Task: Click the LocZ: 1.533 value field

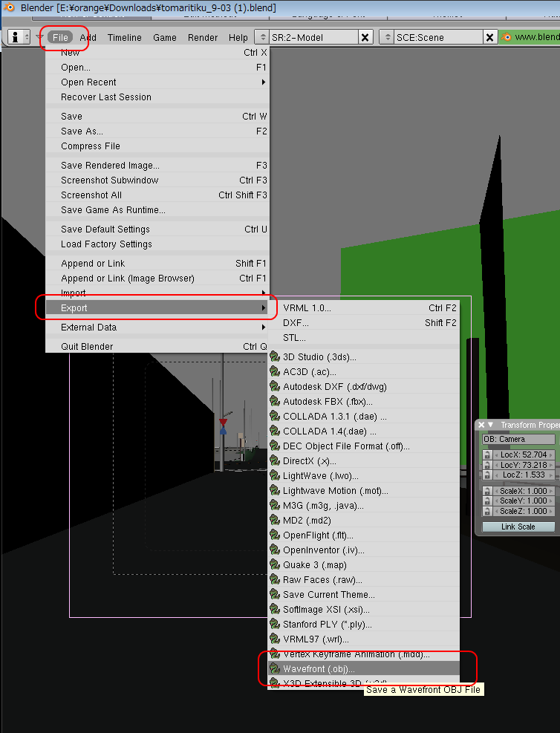Action: [x=524, y=475]
